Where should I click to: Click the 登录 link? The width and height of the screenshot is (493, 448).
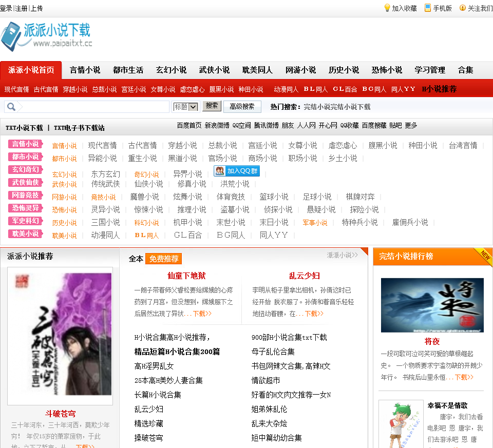(x=6, y=8)
